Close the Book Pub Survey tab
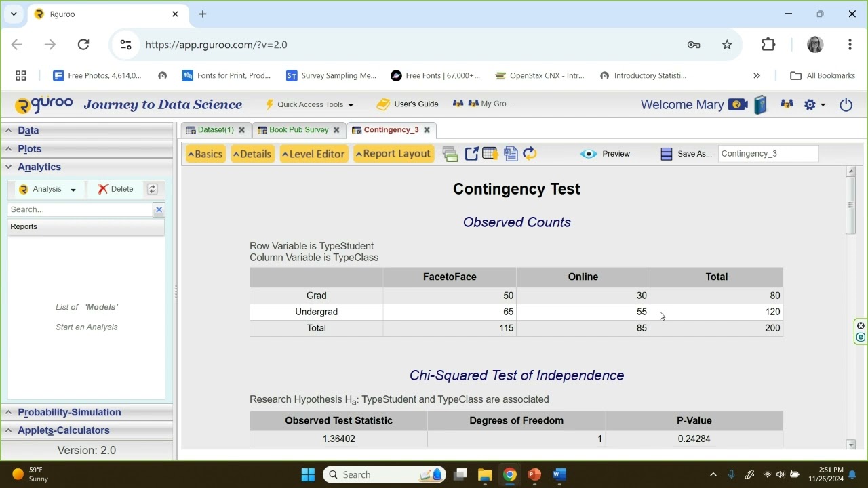Image resolution: width=868 pixels, height=488 pixels. pos(336,130)
